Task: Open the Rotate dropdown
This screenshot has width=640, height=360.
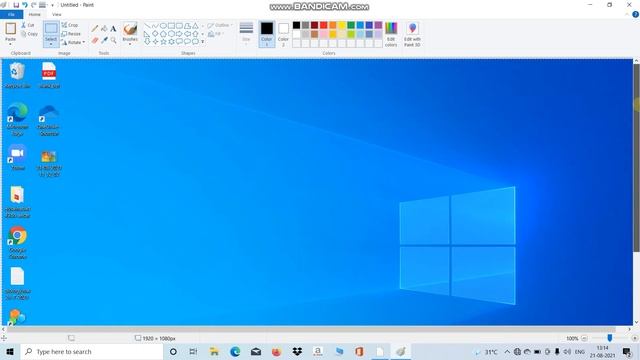Action: [x=73, y=42]
